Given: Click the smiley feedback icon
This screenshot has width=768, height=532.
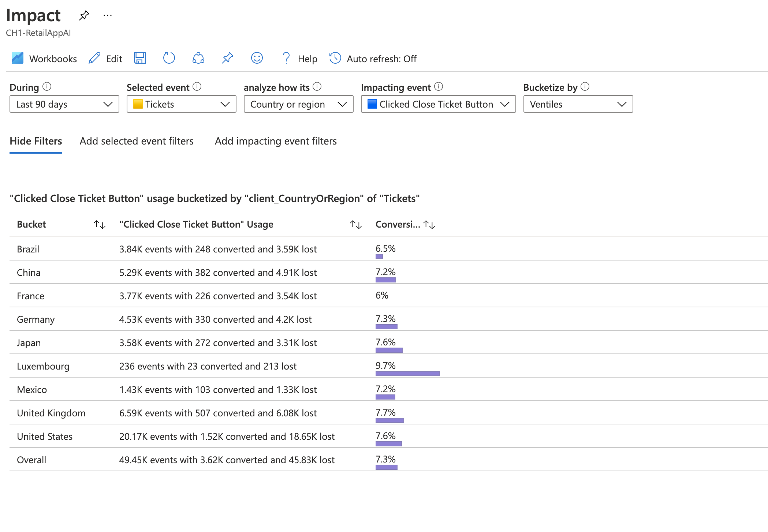Looking at the screenshot, I should click(x=257, y=59).
